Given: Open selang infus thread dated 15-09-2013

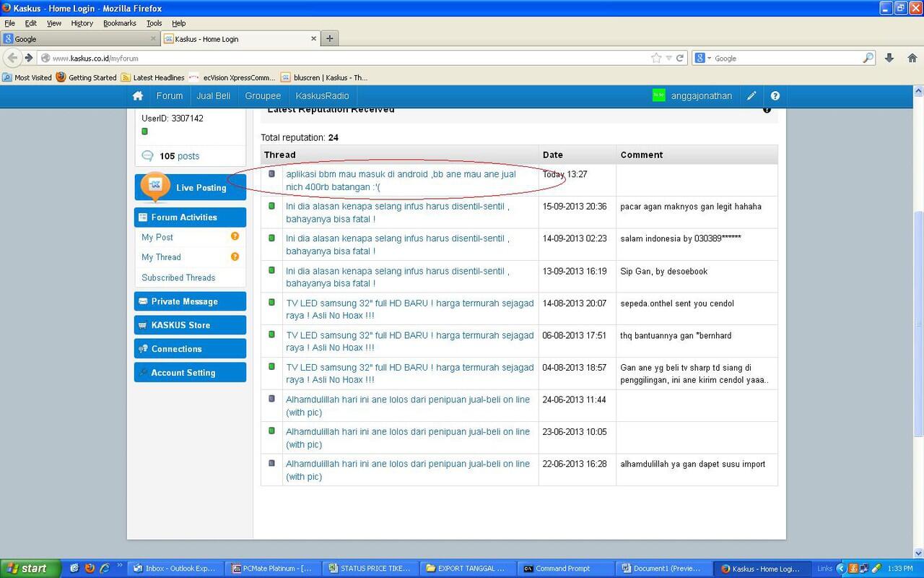Looking at the screenshot, I should [398, 212].
